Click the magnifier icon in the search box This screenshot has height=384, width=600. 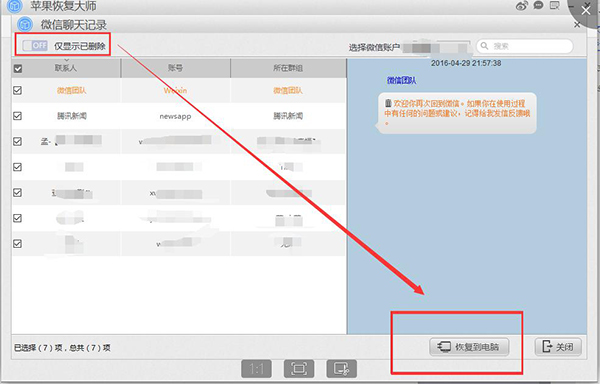coord(484,46)
